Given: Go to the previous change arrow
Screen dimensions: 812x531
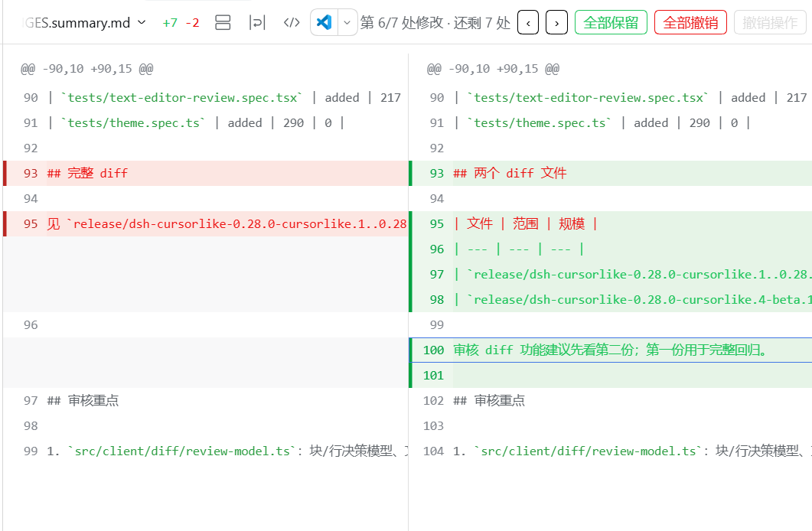Looking at the screenshot, I should [528, 23].
